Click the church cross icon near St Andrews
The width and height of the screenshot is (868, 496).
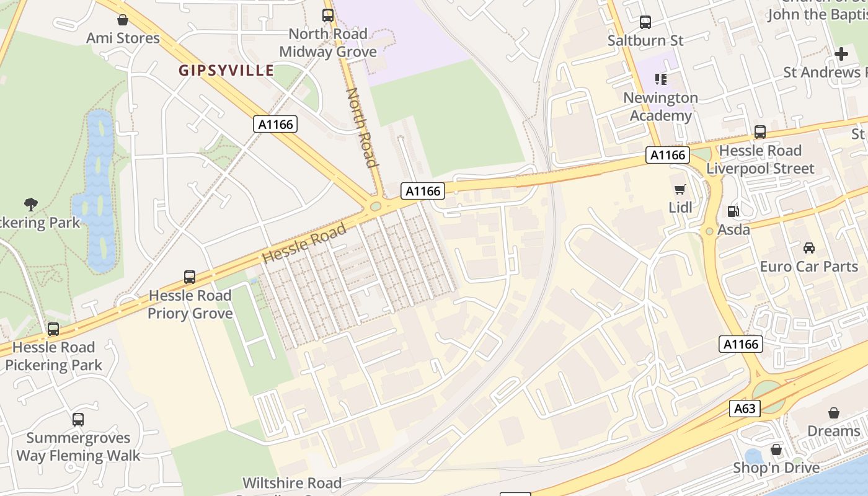841,54
